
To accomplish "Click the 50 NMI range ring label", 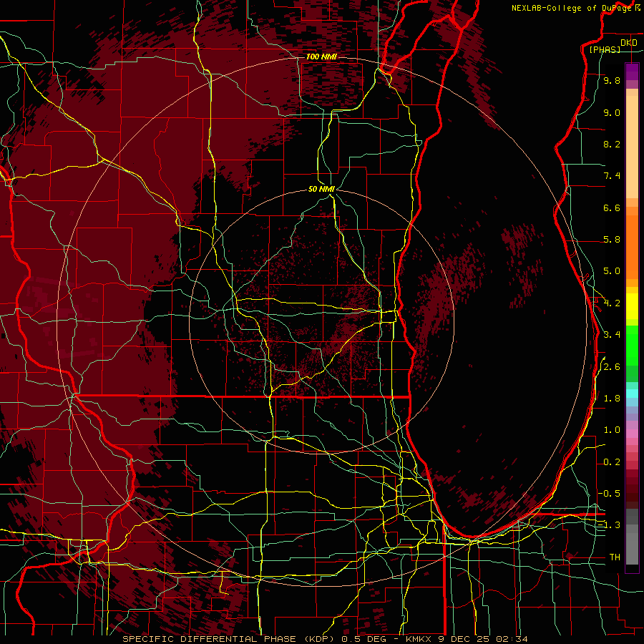I will tap(321, 189).
